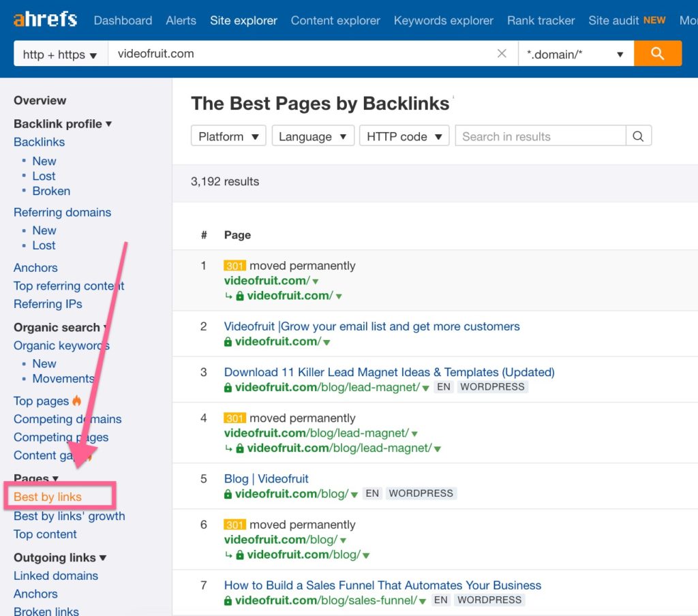The image size is (698, 616).
Task: Click the WORDPRESS tag on the sales-funnel row
Action: [489, 600]
